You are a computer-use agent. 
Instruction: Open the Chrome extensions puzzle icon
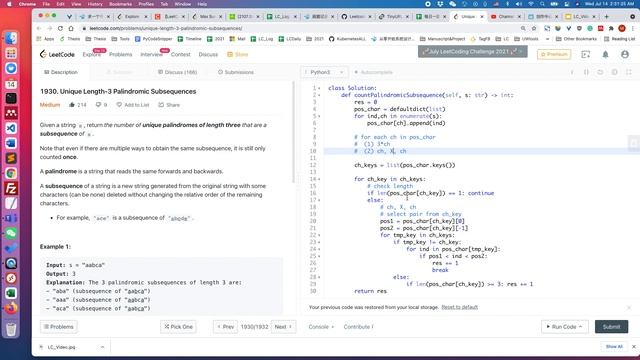point(611,28)
